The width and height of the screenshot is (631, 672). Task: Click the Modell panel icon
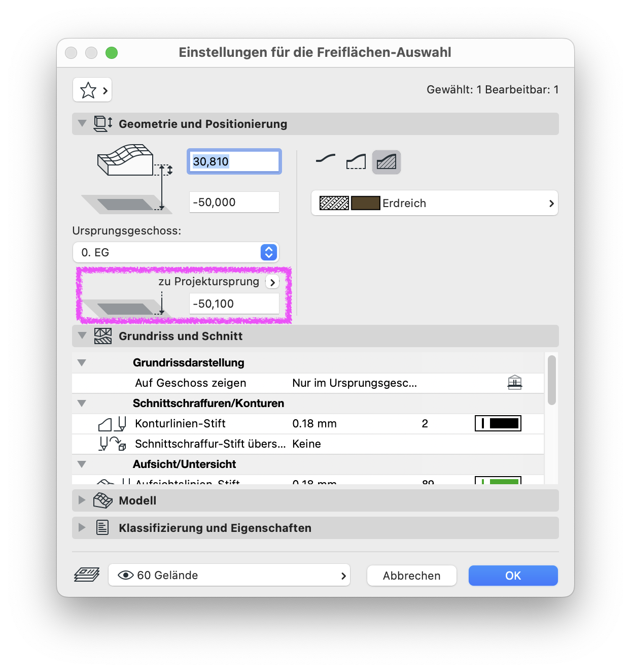(103, 500)
